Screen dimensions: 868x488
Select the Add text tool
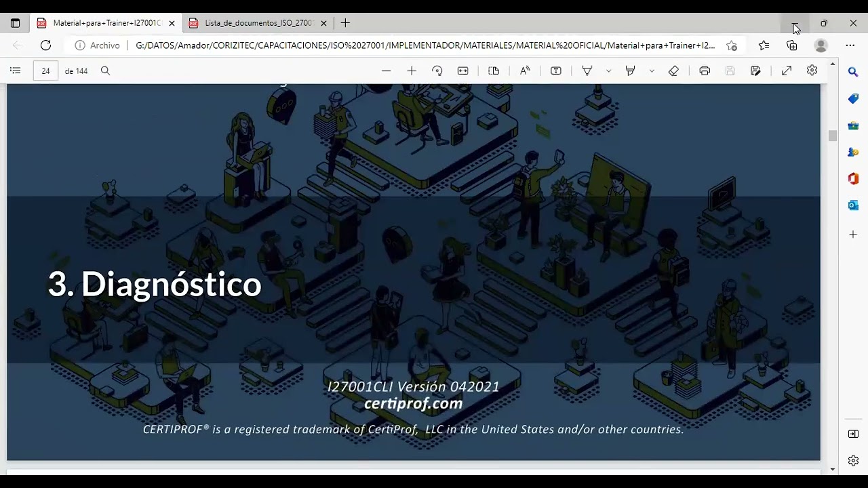pos(555,70)
